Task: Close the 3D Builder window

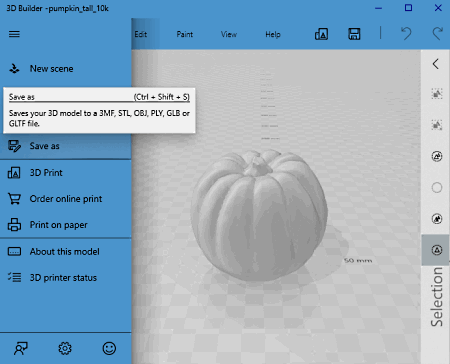Action: 438,8
